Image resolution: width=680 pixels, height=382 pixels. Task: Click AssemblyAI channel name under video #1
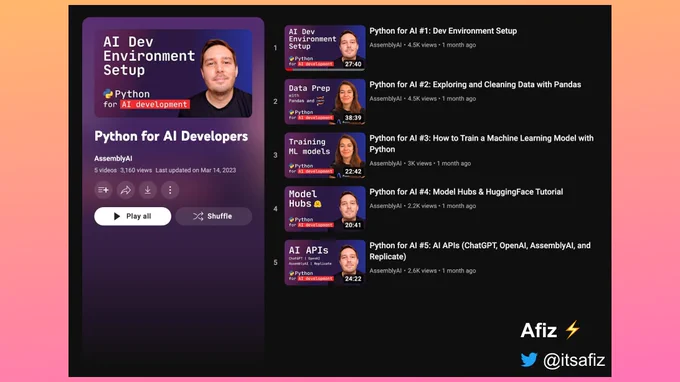tap(386, 45)
